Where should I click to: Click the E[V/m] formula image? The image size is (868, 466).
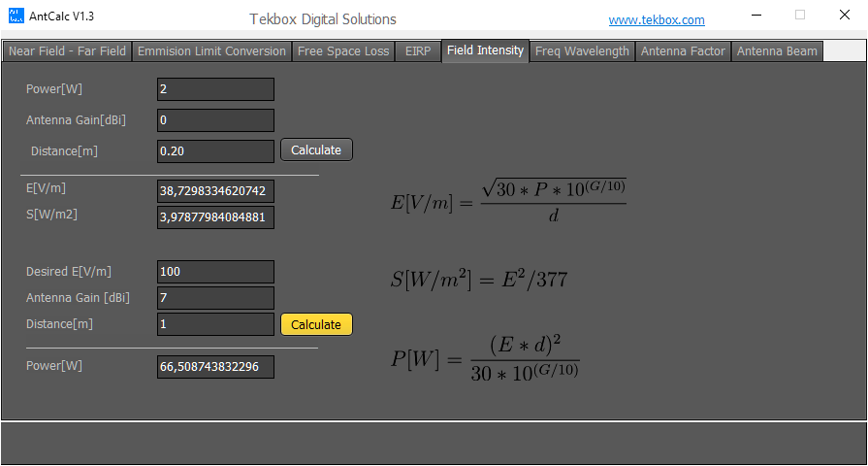(x=508, y=201)
